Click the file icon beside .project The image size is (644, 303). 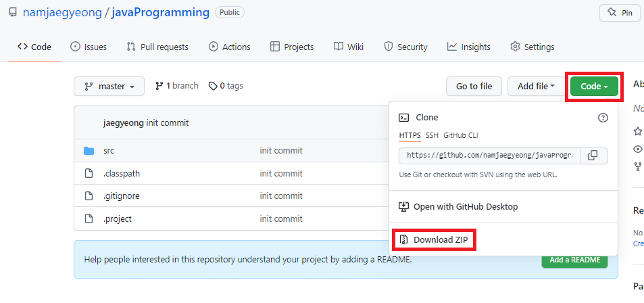click(89, 218)
